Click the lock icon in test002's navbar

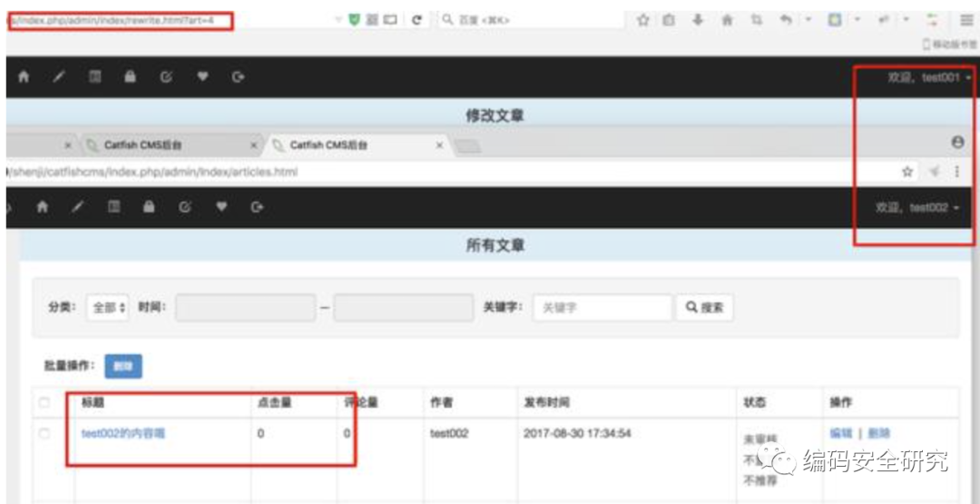click(149, 207)
